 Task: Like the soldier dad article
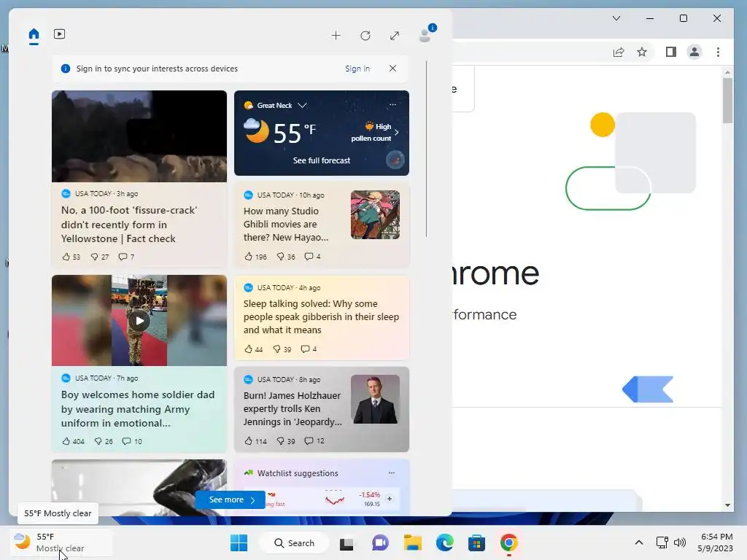(x=73, y=441)
